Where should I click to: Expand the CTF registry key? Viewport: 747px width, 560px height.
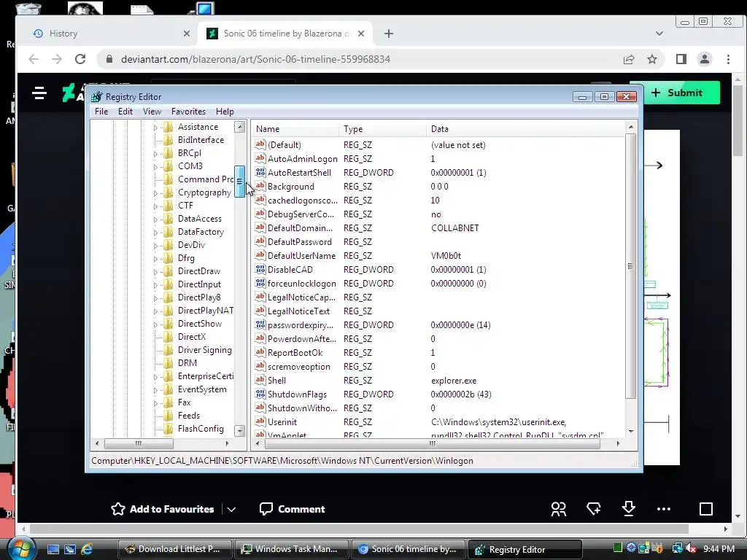(x=155, y=206)
